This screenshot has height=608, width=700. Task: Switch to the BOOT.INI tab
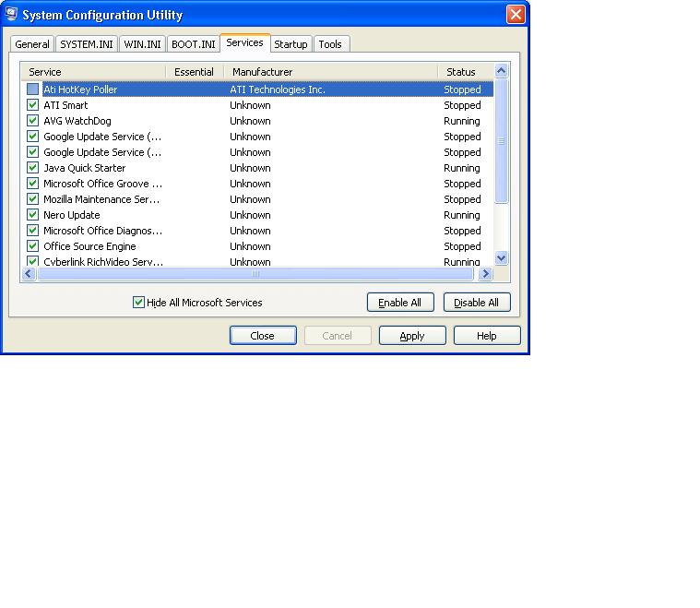pos(194,44)
